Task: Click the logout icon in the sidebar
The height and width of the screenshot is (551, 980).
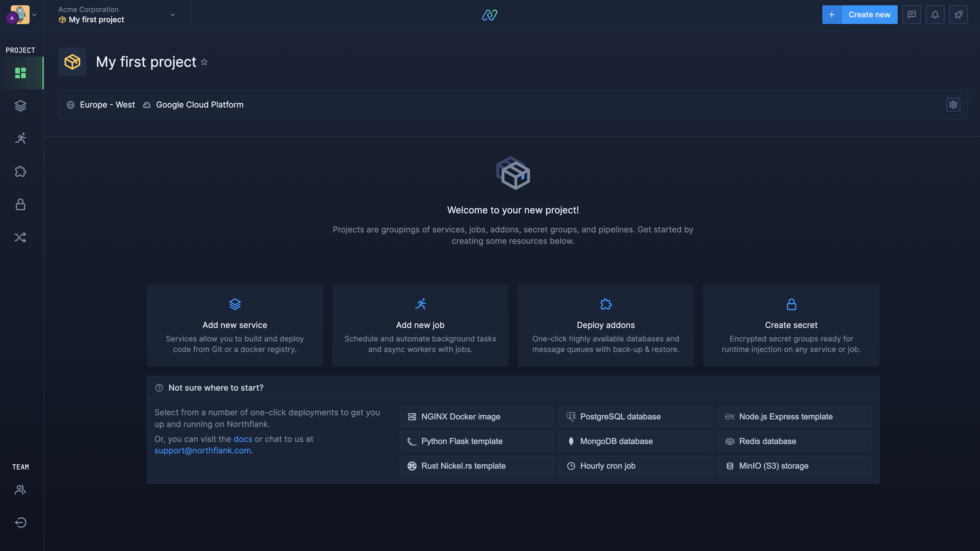Action: coord(20,523)
